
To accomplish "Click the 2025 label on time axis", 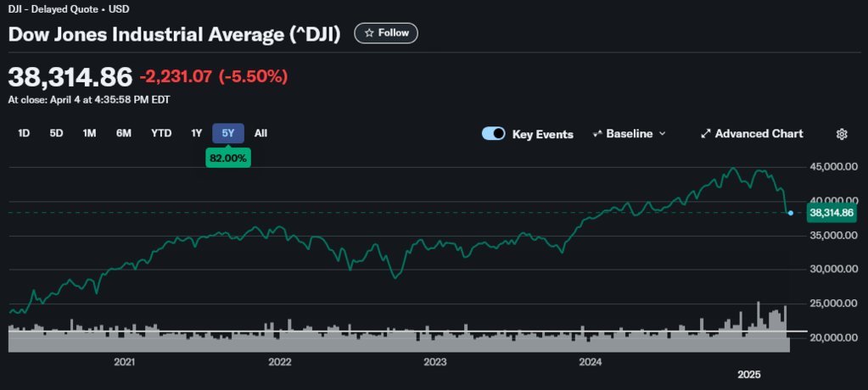I will coord(749,375).
